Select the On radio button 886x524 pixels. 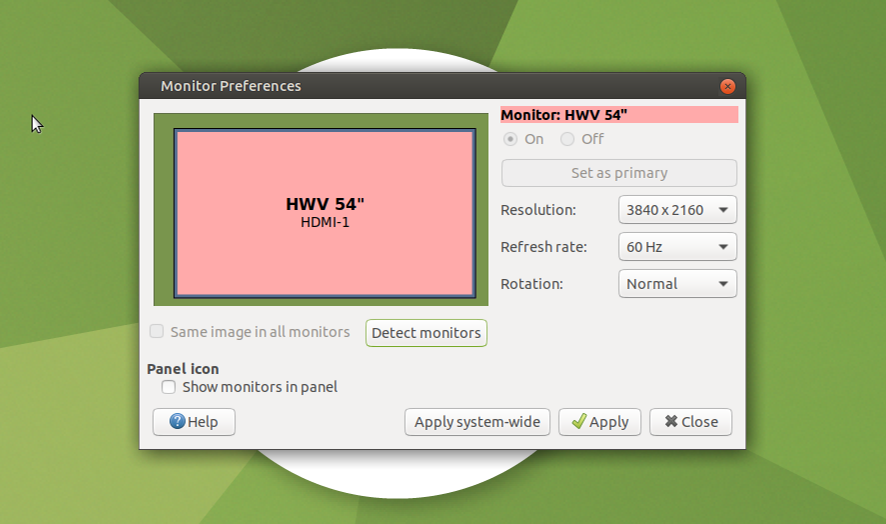(x=510, y=139)
